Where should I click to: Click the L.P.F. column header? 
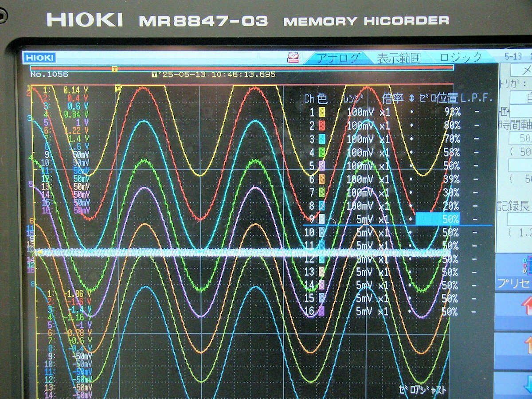point(477,98)
